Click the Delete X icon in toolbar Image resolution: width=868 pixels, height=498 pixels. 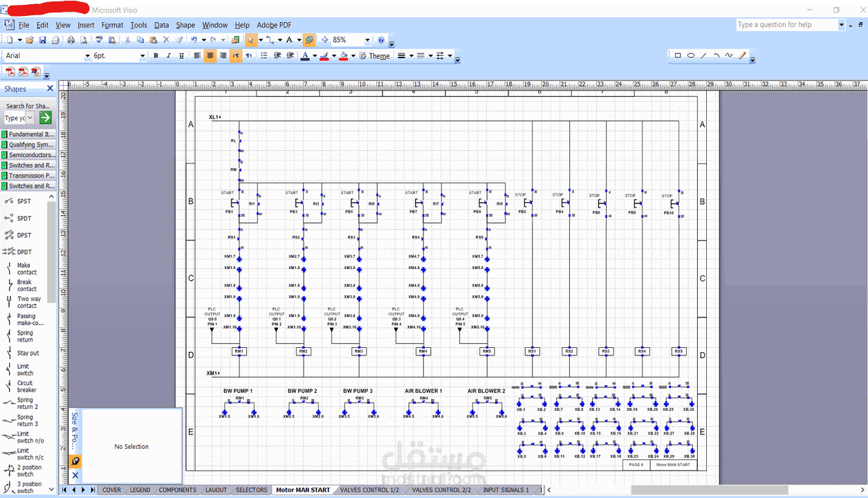(166, 39)
